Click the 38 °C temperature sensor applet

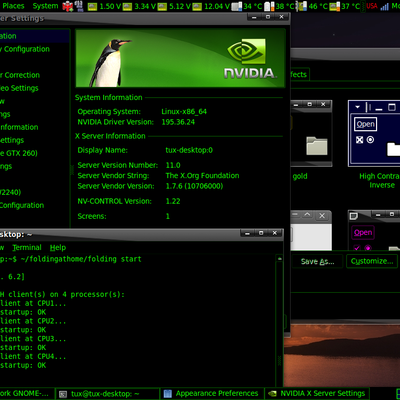(280, 6)
